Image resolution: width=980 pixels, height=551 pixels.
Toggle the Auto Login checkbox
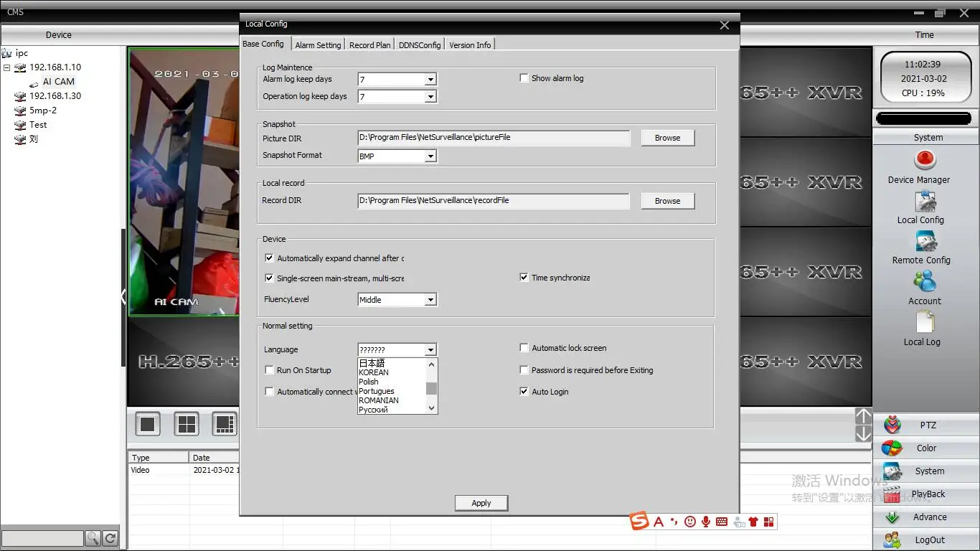point(524,392)
